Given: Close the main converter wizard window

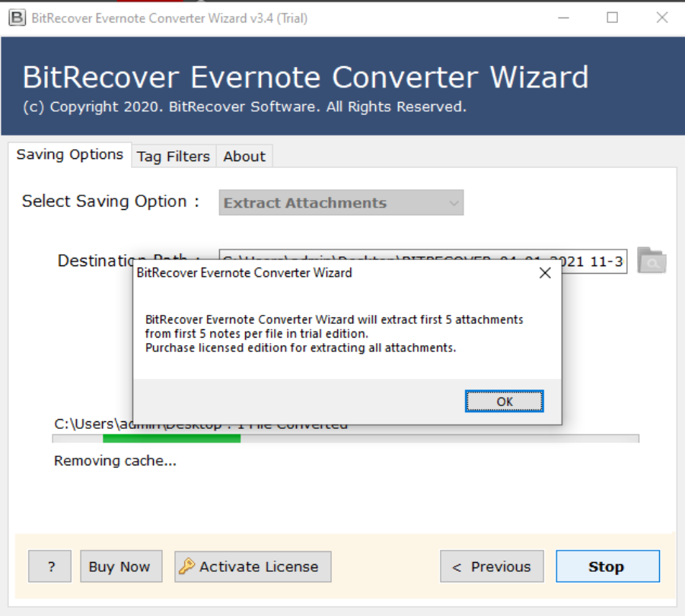Looking at the screenshot, I should (661, 18).
